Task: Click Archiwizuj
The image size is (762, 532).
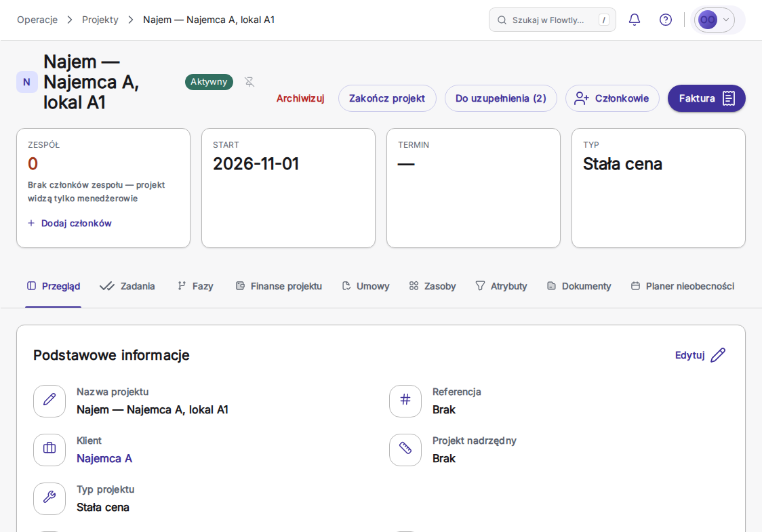Action: click(x=300, y=98)
